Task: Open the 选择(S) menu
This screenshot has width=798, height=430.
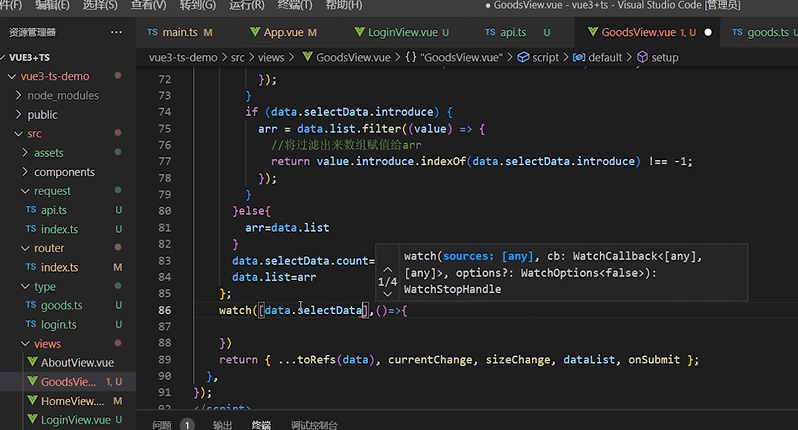Action: coord(100,5)
